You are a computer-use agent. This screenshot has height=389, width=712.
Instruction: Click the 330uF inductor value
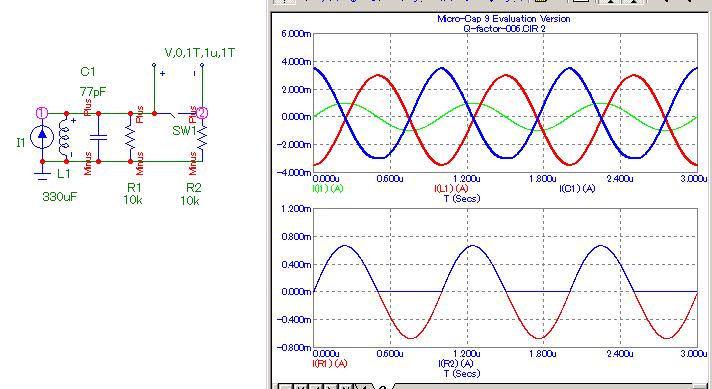(60, 197)
